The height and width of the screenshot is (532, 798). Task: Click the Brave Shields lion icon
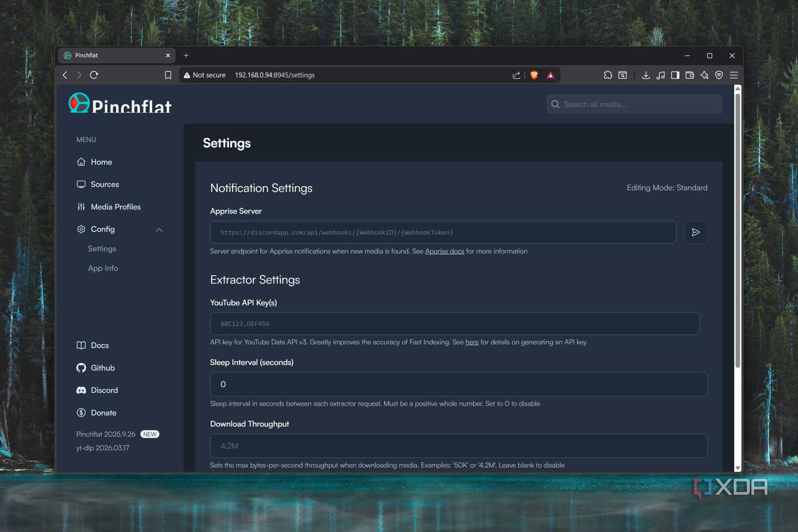coord(534,75)
